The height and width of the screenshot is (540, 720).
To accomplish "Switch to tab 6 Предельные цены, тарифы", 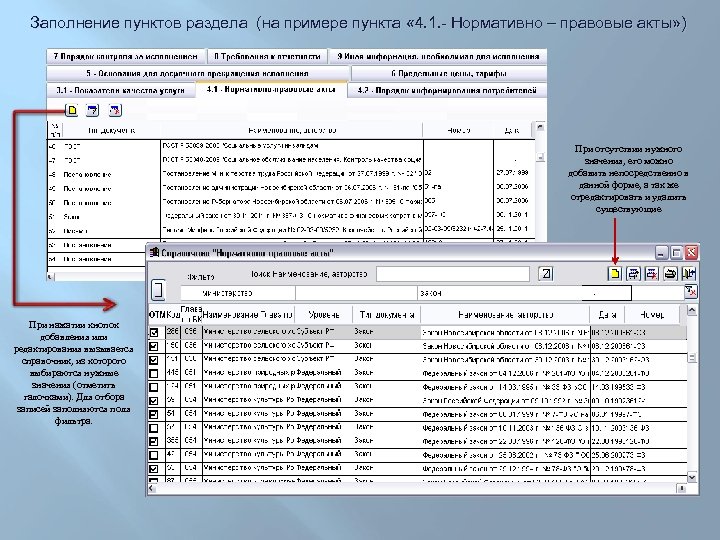I will (x=449, y=73).
